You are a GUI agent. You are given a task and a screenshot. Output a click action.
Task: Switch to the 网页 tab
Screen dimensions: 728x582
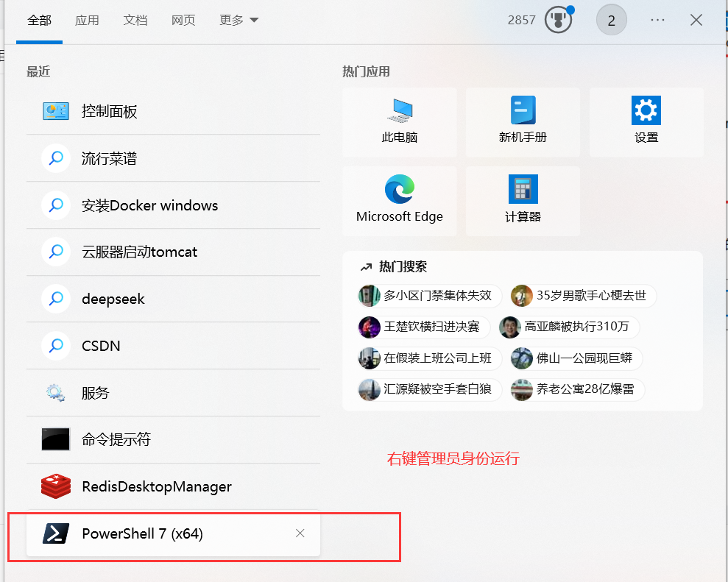[183, 20]
